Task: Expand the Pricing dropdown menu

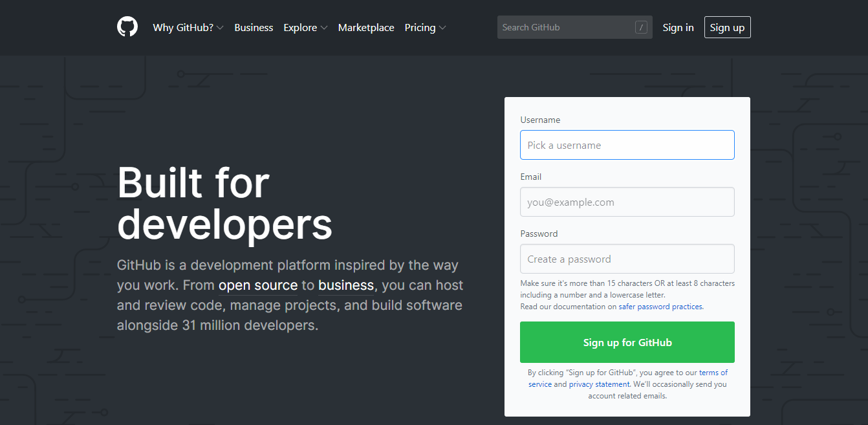Action: pyautogui.click(x=425, y=27)
